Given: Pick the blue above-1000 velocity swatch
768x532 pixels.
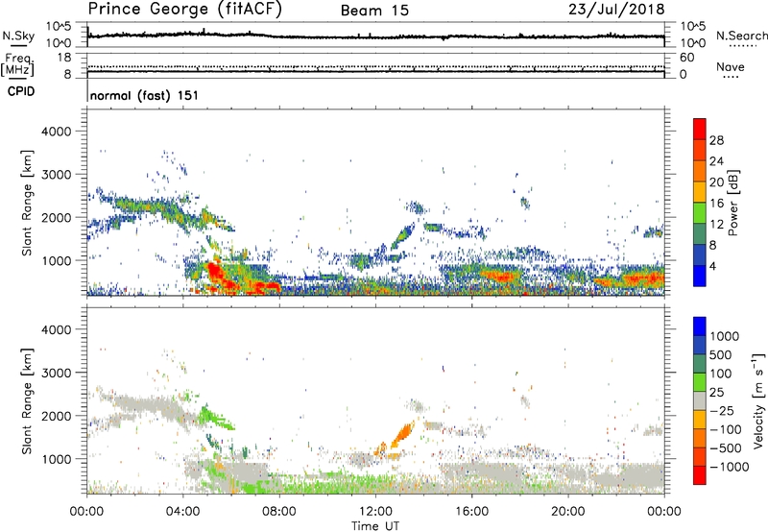Looking at the screenshot, I should (x=700, y=326).
